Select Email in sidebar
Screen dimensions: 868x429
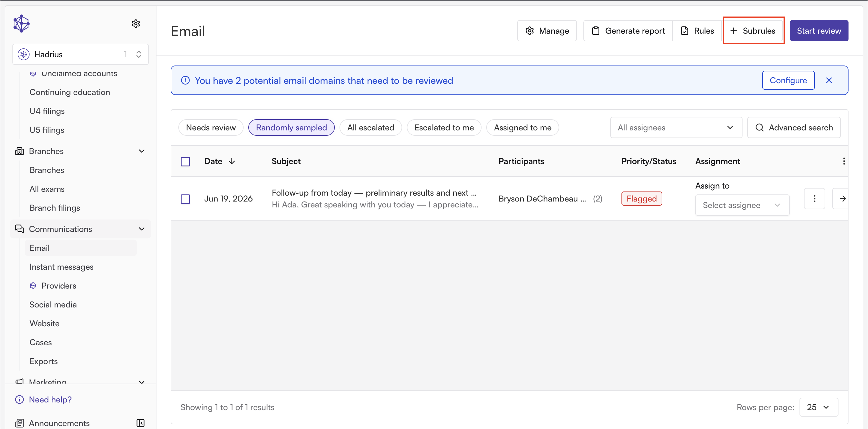click(81, 248)
